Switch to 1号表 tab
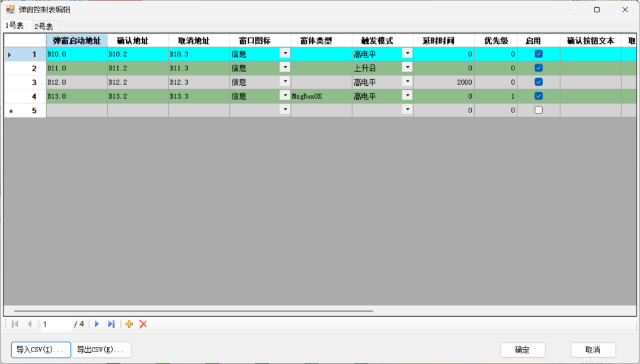 point(15,25)
